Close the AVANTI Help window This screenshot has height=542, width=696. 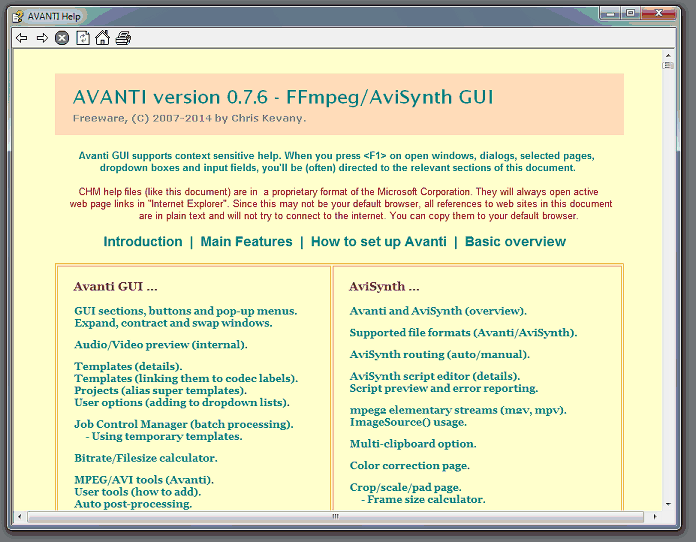[659, 14]
